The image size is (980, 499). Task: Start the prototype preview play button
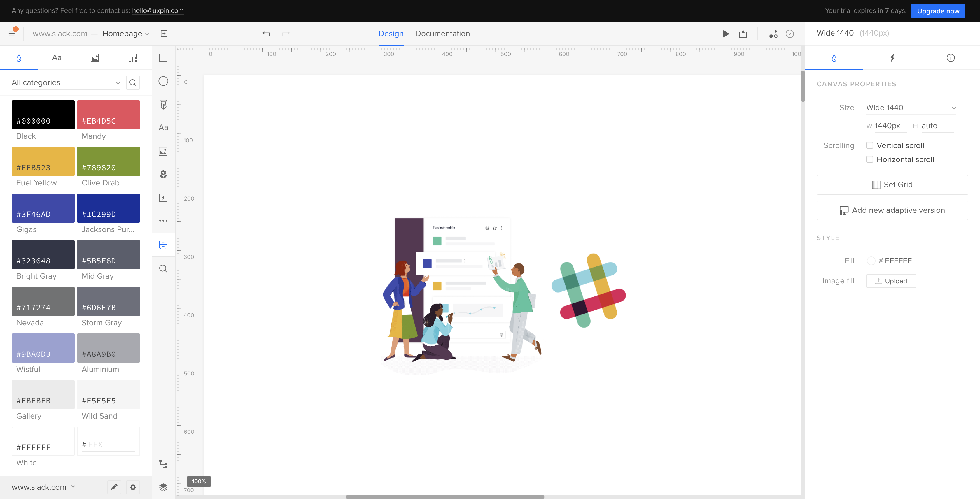[726, 34]
